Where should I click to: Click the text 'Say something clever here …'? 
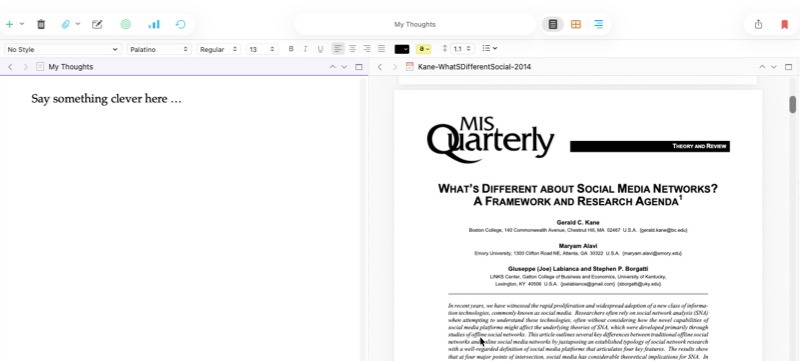click(x=106, y=99)
